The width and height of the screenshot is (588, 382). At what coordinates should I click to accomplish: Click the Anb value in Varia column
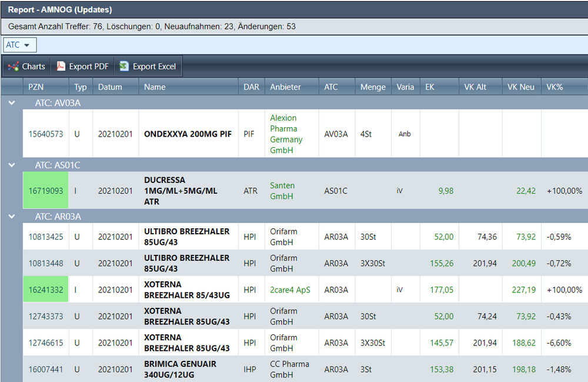405,134
